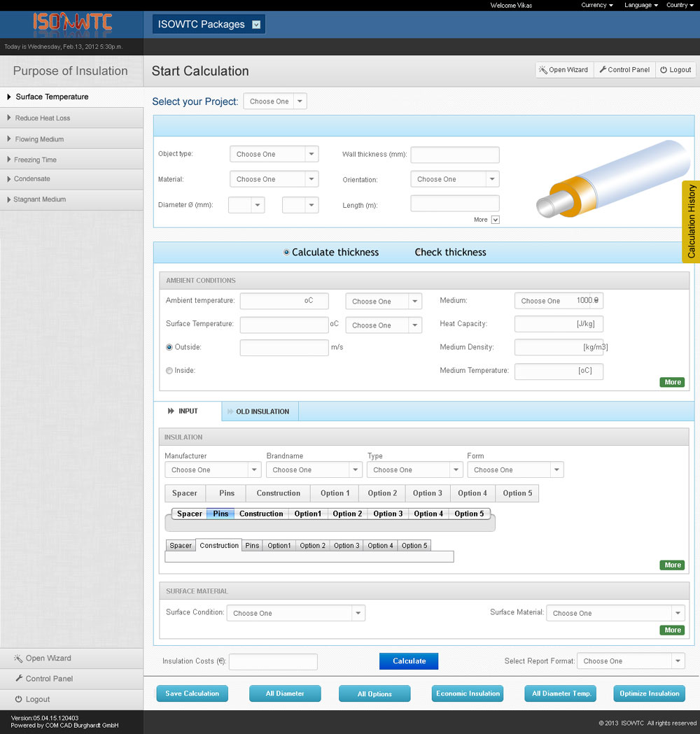Screen dimensions: 700x734
Task: Click the wrench icon in sidebar Control Panel
Action: coord(19,678)
